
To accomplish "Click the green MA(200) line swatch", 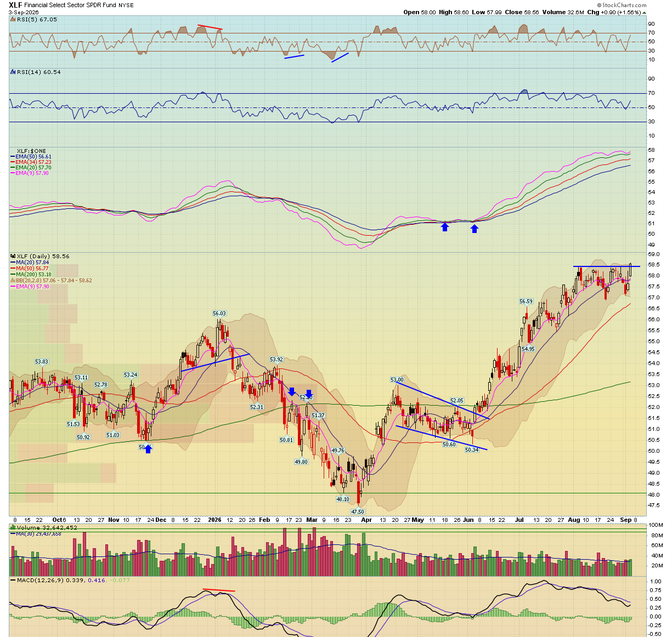I will pos(13,275).
